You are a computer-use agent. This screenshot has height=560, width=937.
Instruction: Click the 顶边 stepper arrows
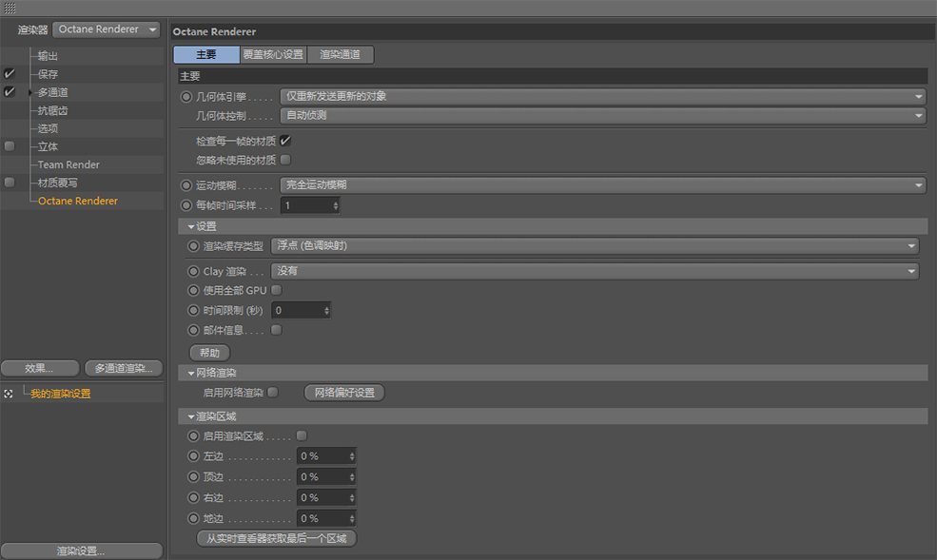click(x=352, y=477)
